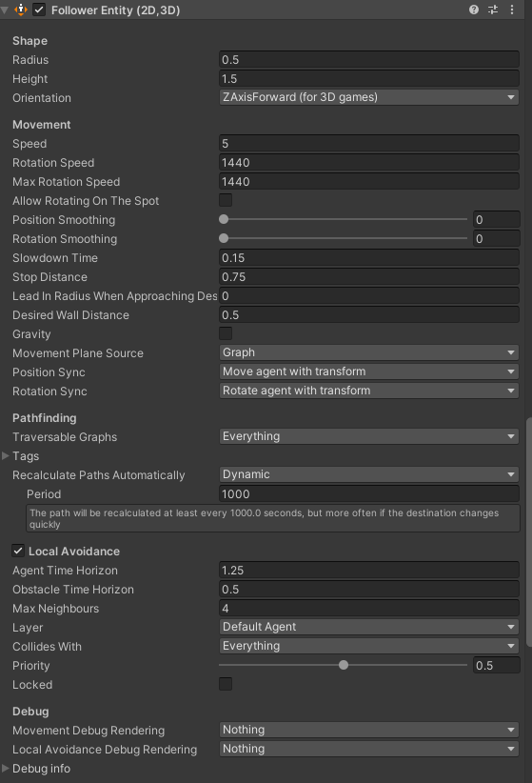Collapse the Follower Entity component foldout
Image resolution: width=532 pixels, height=783 pixels.
[x=5, y=10]
